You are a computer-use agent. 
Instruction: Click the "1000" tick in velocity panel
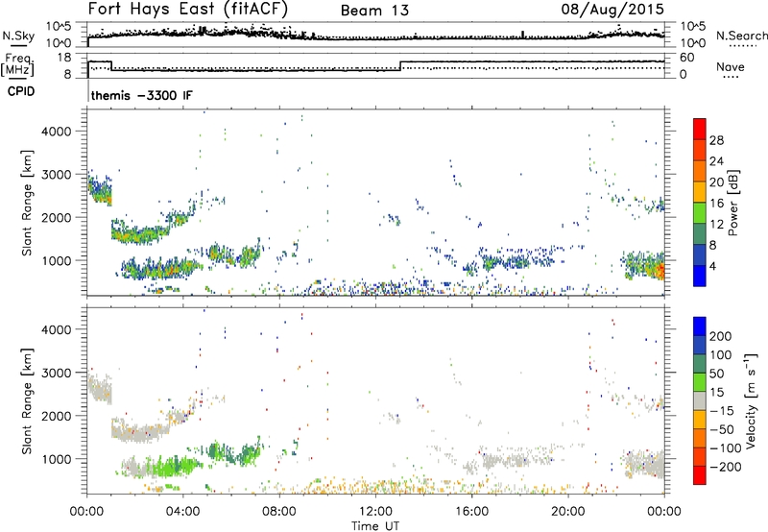click(x=56, y=459)
